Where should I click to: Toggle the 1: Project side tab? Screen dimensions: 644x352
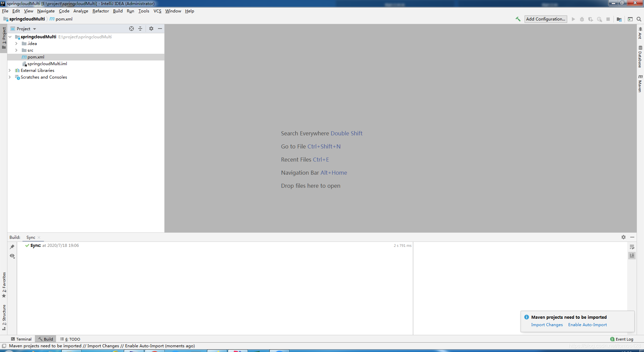click(4, 38)
